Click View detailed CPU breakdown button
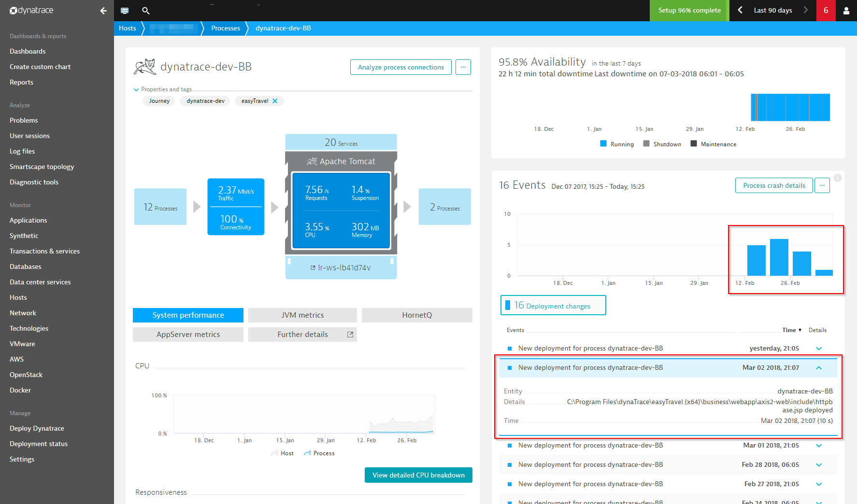857x504 pixels. point(418,475)
